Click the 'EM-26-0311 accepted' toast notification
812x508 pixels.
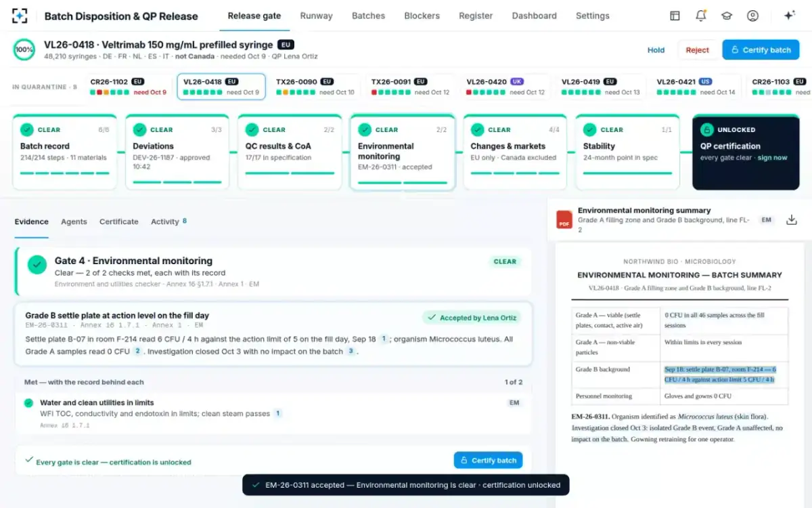click(406, 485)
